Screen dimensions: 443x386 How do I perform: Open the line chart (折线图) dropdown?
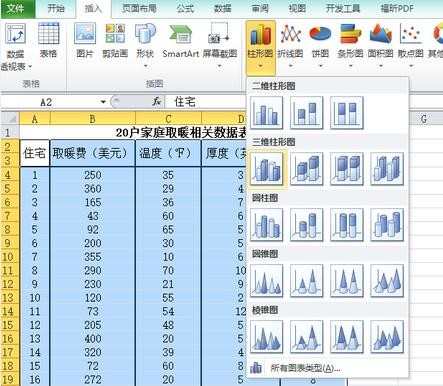tap(290, 66)
